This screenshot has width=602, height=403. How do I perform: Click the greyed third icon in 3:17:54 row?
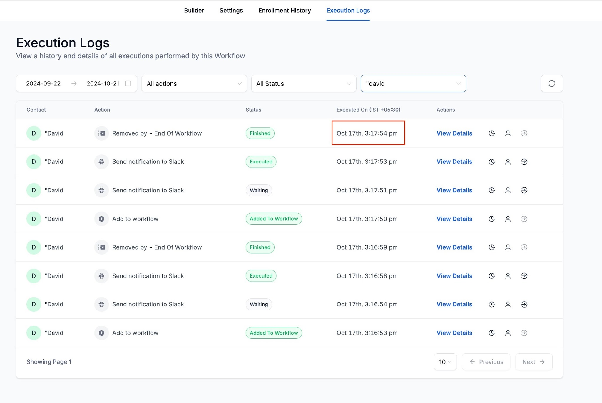tap(524, 133)
